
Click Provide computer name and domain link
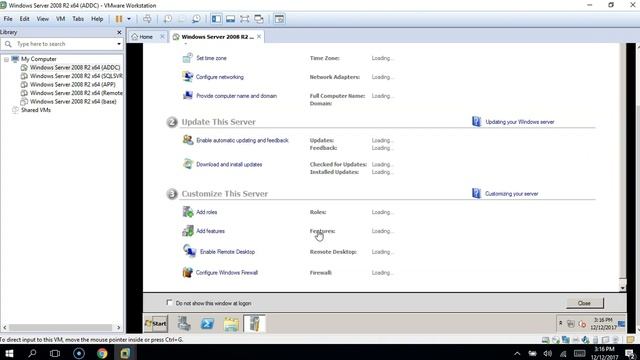pyautogui.click(x=236, y=96)
